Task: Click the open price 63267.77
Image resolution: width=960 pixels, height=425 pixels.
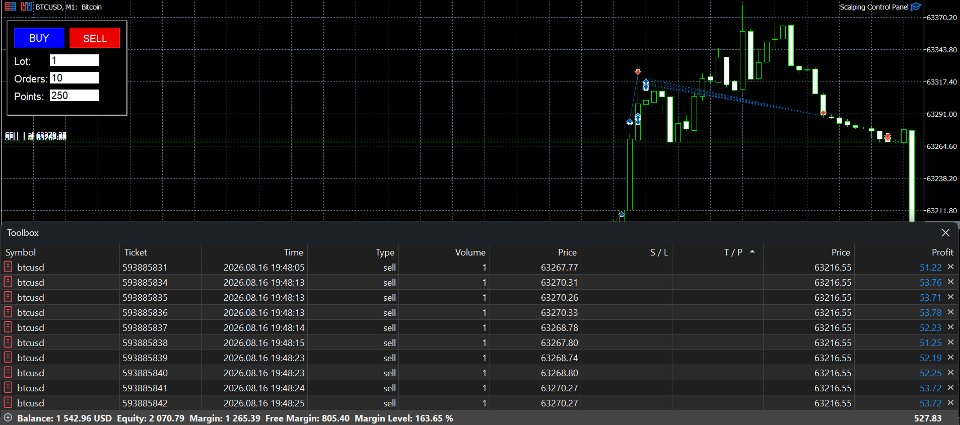Action: click(x=559, y=267)
